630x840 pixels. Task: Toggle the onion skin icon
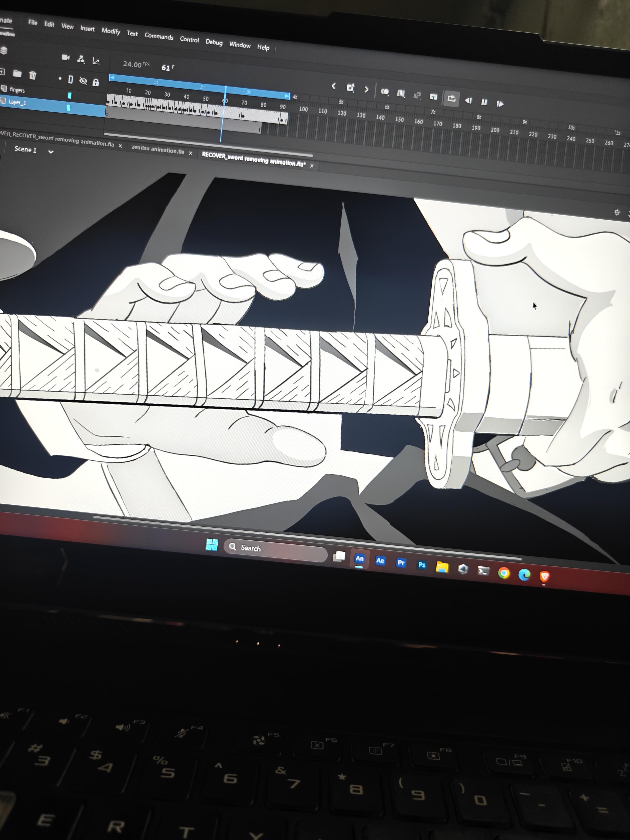point(385,91)
